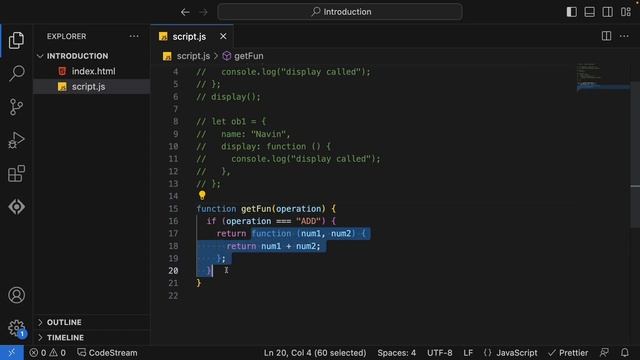Toggle the secondary side bar

click(x=607, y=12)
